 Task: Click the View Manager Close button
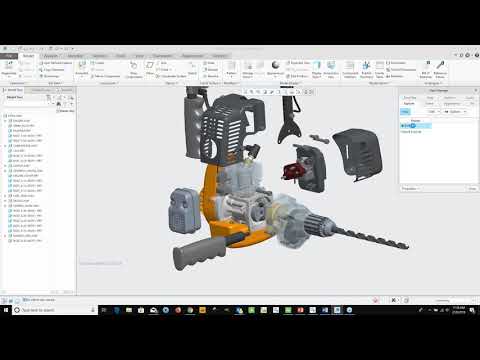click(x=472, y=189)
